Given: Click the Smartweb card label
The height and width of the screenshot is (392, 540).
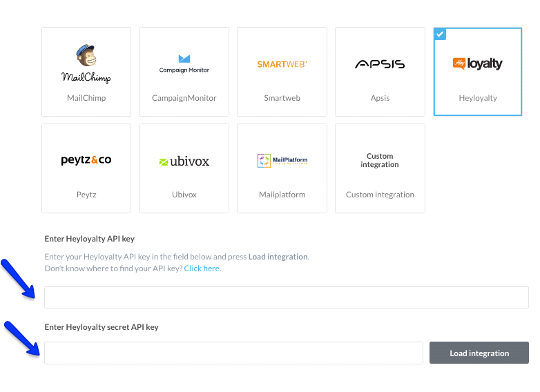Looking at the screenshot, I should coord(282,98).
